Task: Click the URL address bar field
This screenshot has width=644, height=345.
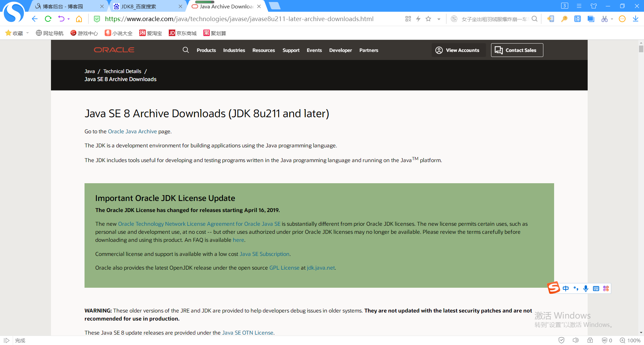Action: point(239,19)
